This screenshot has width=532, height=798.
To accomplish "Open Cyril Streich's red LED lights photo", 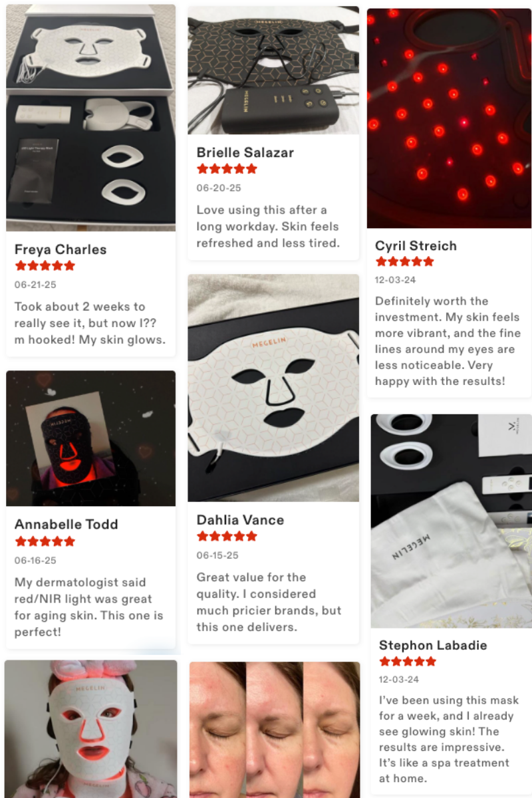I will tap(449, 118).
